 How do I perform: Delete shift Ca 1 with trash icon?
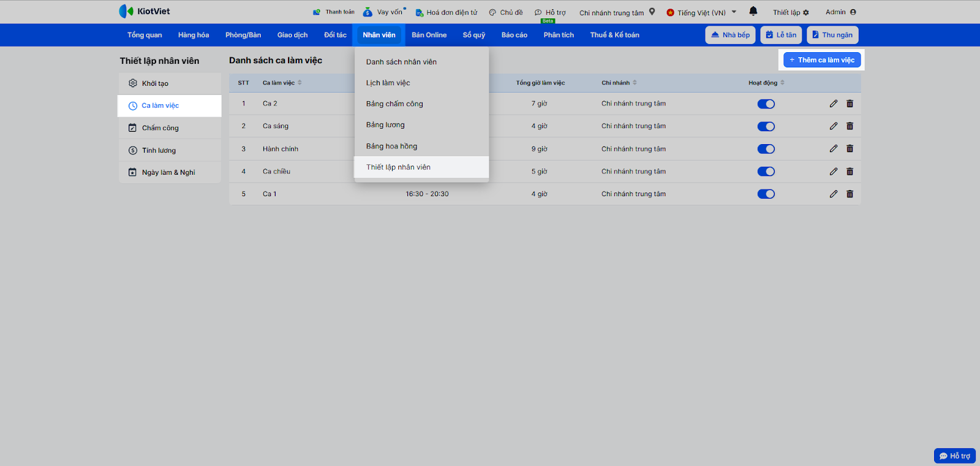point(850,194)
